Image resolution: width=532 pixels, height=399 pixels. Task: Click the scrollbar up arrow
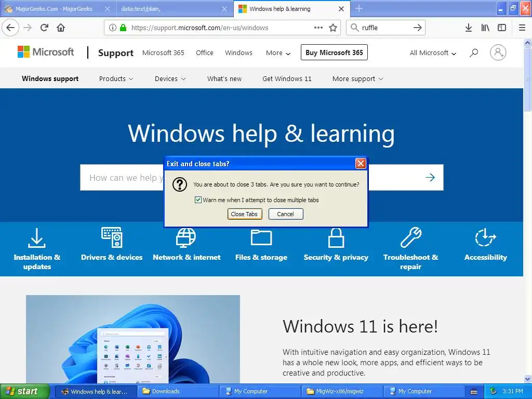tap(527, 43)
